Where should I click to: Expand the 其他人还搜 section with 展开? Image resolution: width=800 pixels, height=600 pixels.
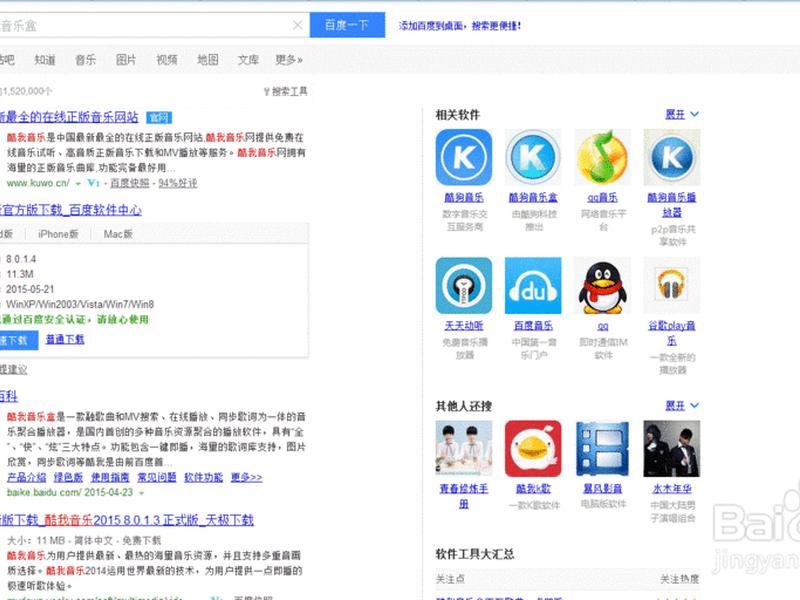pos(682,406)
